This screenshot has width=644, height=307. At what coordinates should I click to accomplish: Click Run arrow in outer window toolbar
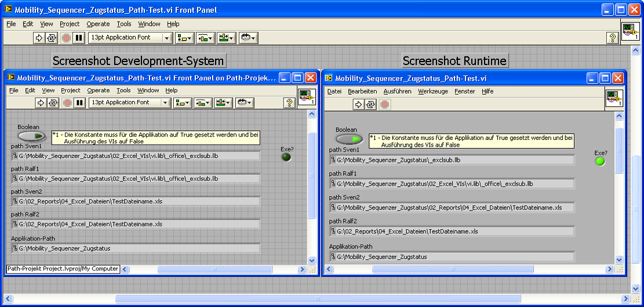click(x=39, y=38)
